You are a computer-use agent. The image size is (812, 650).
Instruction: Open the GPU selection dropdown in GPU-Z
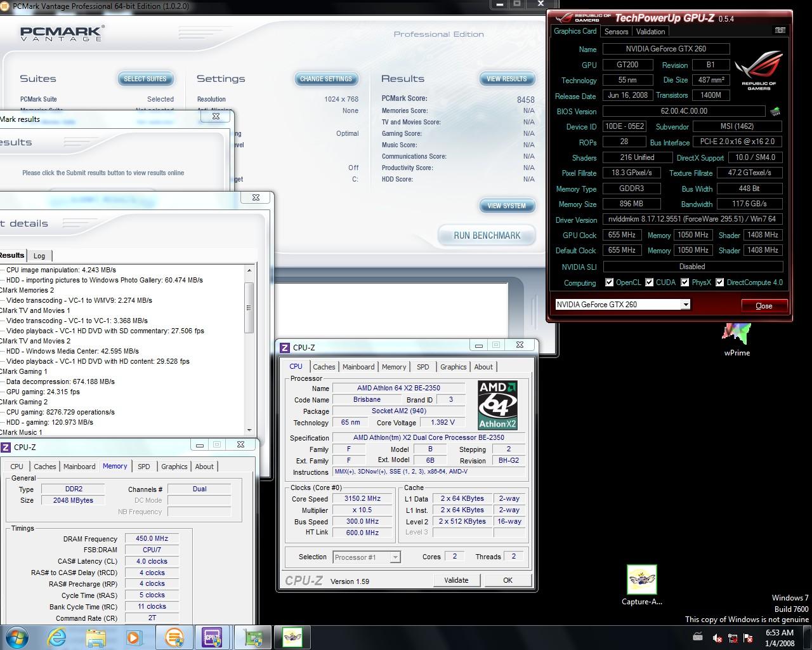tap(685, 305)
